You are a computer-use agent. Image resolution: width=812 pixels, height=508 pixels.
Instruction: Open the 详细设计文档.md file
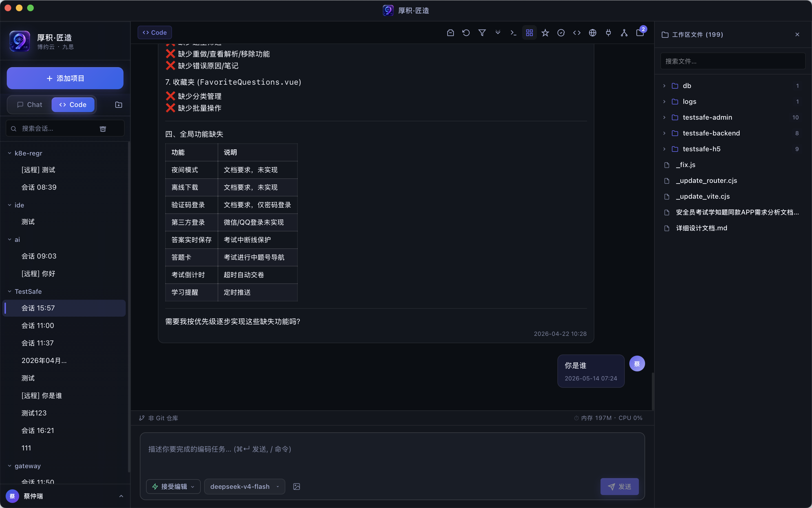732,228
